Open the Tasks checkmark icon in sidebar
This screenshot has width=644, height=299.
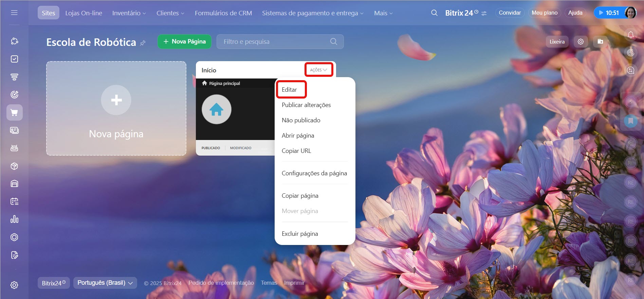click(x=14, y=59)
